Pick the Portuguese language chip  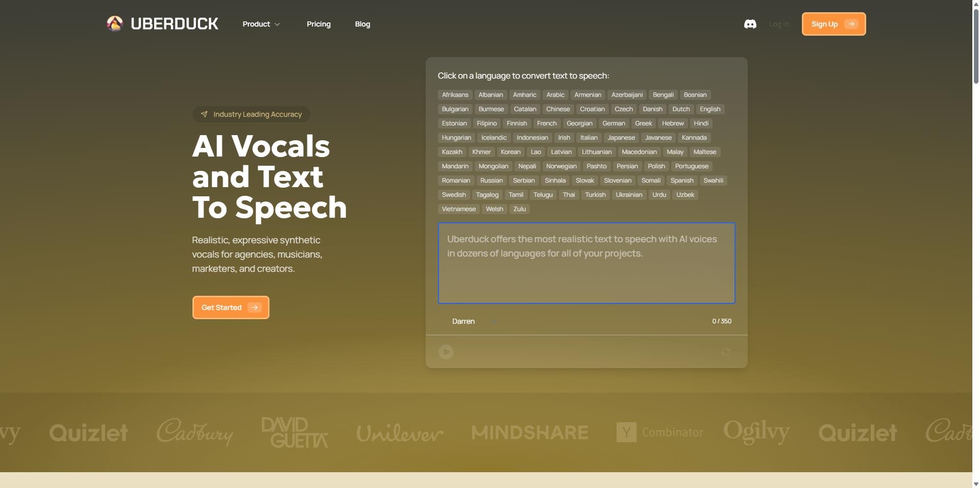(x=692, y=166)
